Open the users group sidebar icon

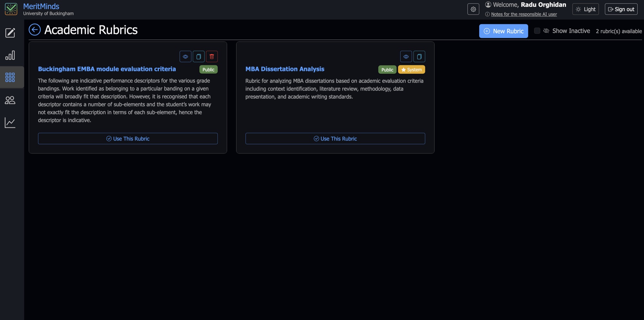click(10, 100)
